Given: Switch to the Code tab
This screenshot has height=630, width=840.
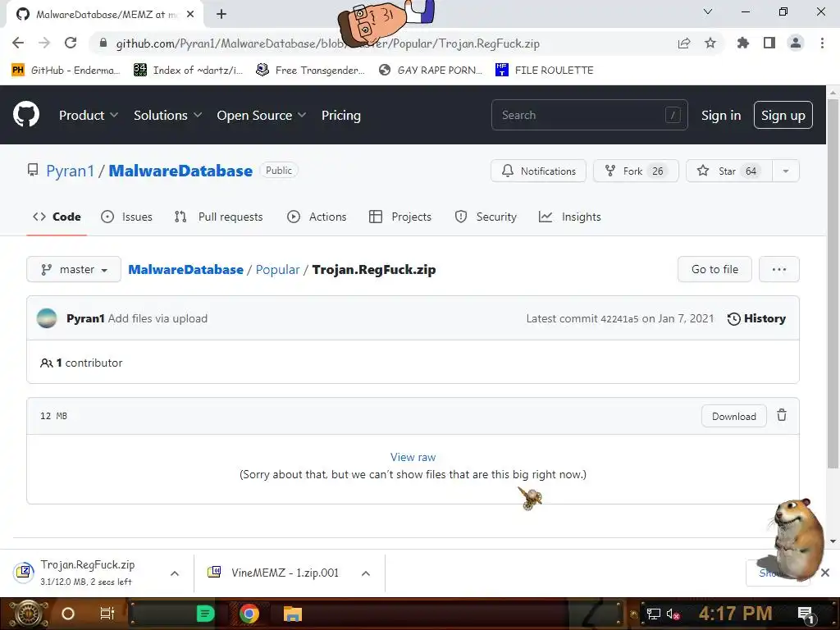Looking at the screenshot, I should (x=57, y=217).
